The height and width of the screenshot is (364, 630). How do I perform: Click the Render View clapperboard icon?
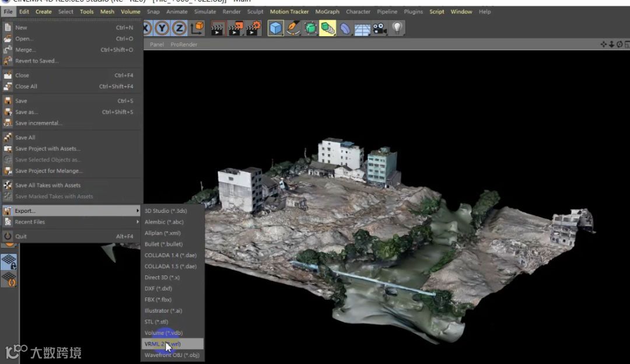click(218, 28)
